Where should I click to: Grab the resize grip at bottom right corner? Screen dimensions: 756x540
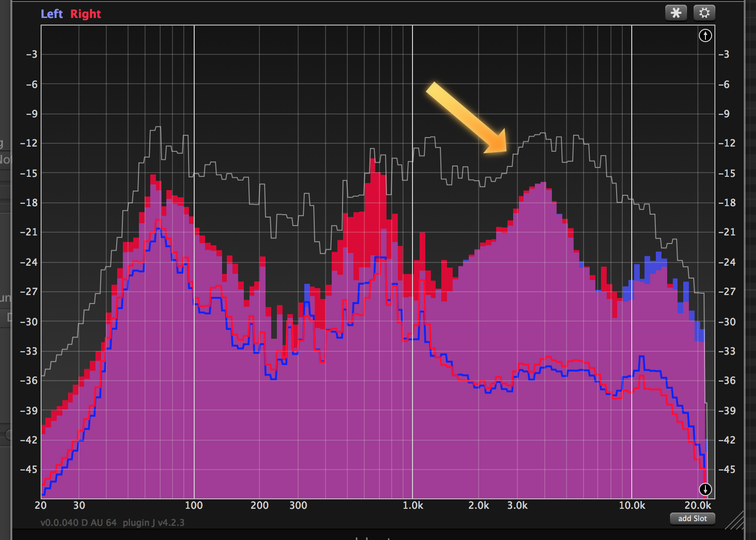(734, 520)
